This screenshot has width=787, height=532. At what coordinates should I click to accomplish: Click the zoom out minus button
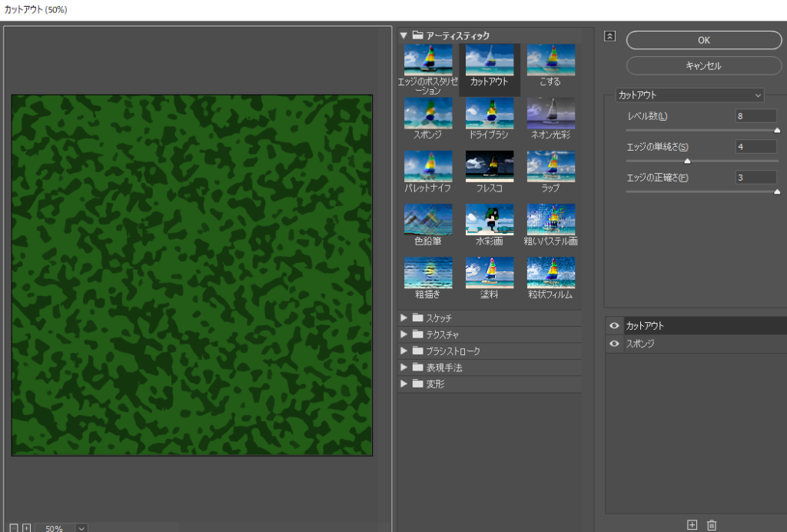coord(15,528)
